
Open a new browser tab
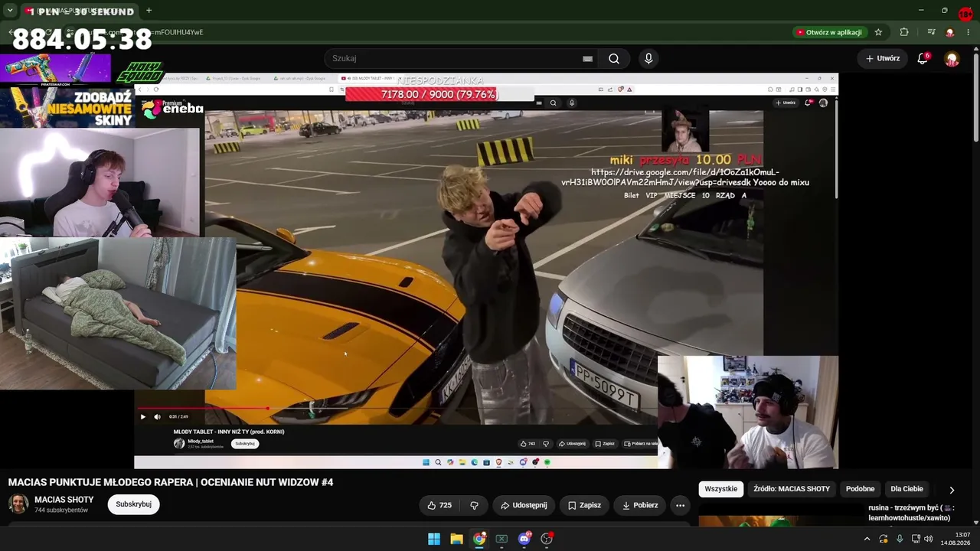tap(149, 11)
